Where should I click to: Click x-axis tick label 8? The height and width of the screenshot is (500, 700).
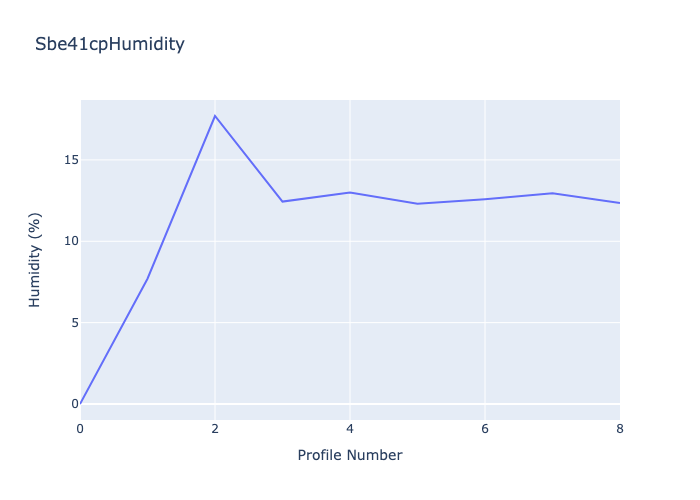coord(620,428)
